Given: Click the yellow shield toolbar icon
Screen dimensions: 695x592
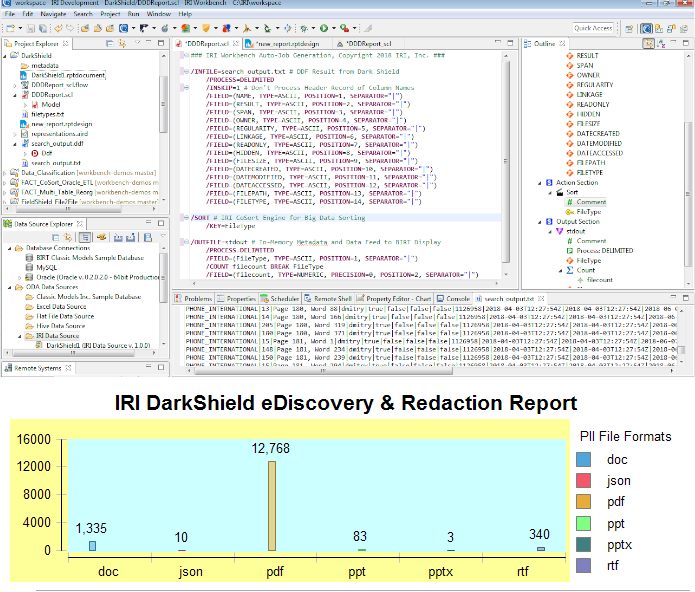Looking at the screenshot, I should coord(206,28).
